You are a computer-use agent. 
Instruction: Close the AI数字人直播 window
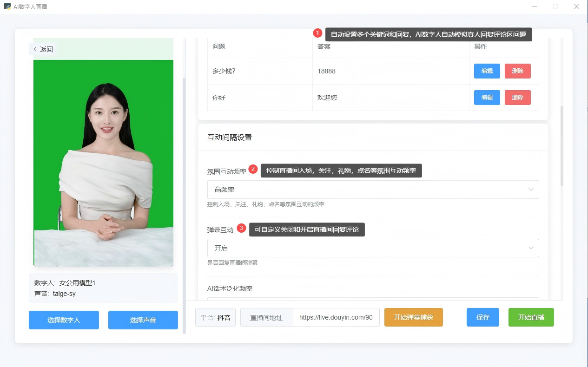click(x=577, y=7)
